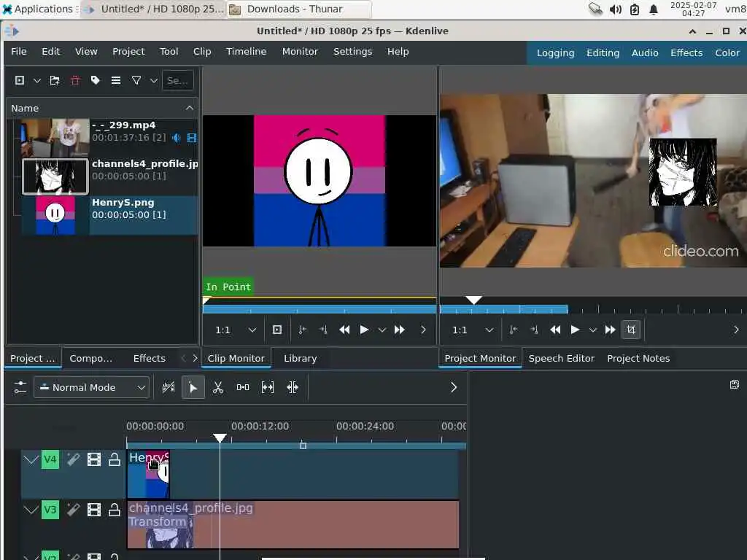
Task: Fast forward in the clip monitor
Action: [x=399, y=330]
